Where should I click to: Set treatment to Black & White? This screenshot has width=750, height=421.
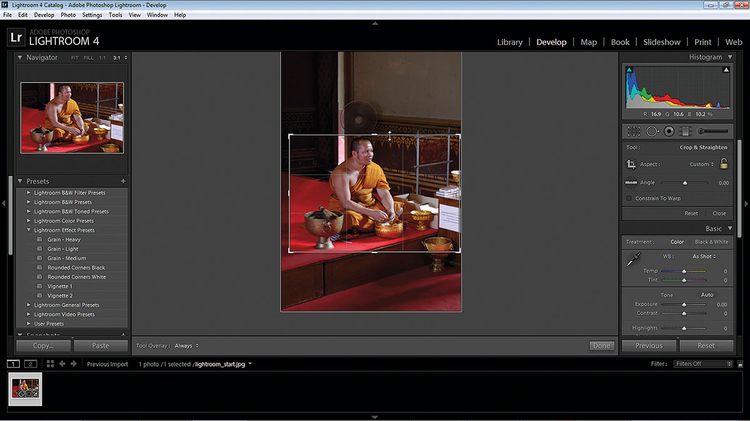tap(711, 242)
